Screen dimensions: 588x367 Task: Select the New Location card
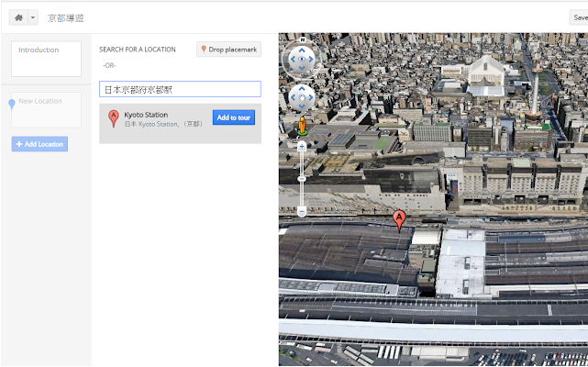pyautogui.click(x=46, y=109)
